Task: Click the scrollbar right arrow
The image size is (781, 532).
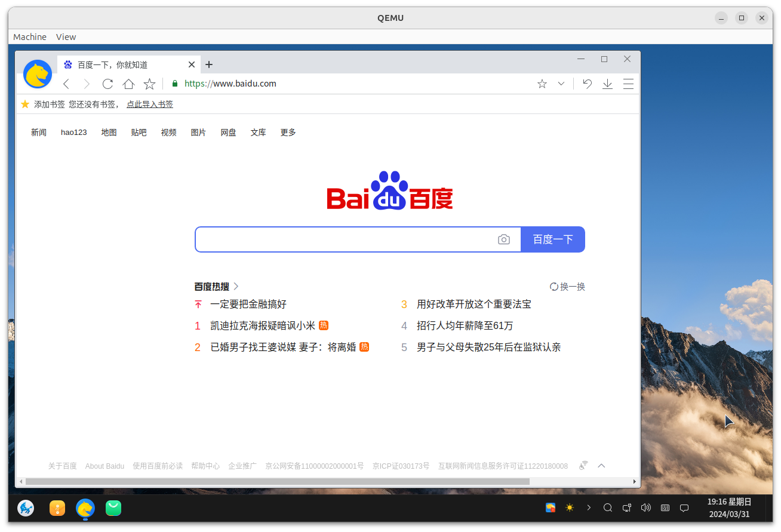Action: tap(634, 481)
